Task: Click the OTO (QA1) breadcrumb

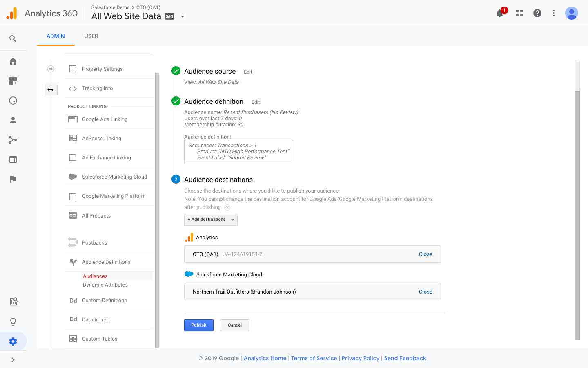Action: (x=148, y=7)
